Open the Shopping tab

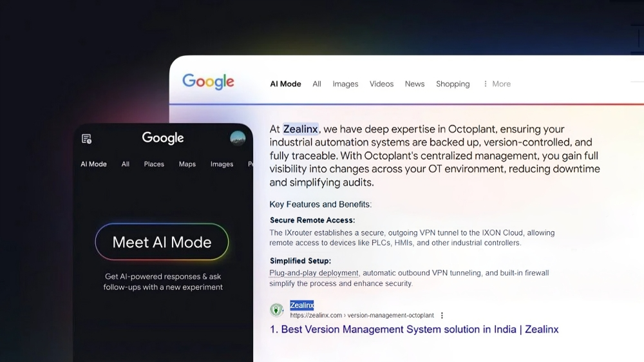pos(453,84)
